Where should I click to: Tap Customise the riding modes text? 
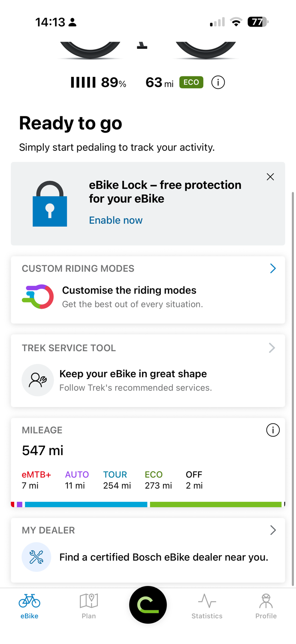click(129, 290)
